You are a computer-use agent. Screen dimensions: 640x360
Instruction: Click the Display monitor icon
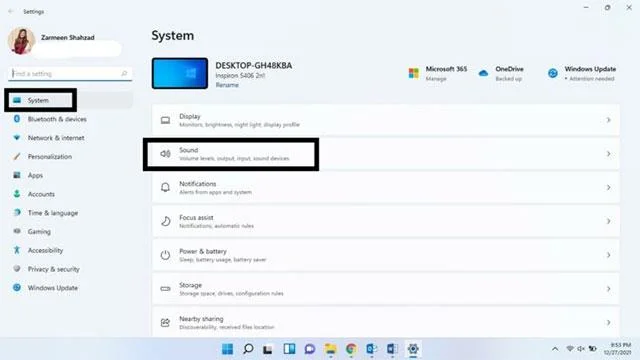click(165, 120)
